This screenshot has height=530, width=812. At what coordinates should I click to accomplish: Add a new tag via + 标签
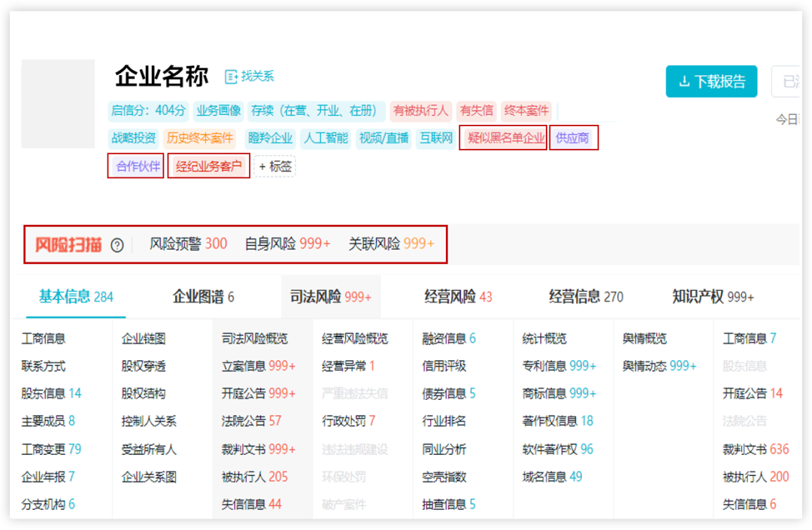coord(275,166)
